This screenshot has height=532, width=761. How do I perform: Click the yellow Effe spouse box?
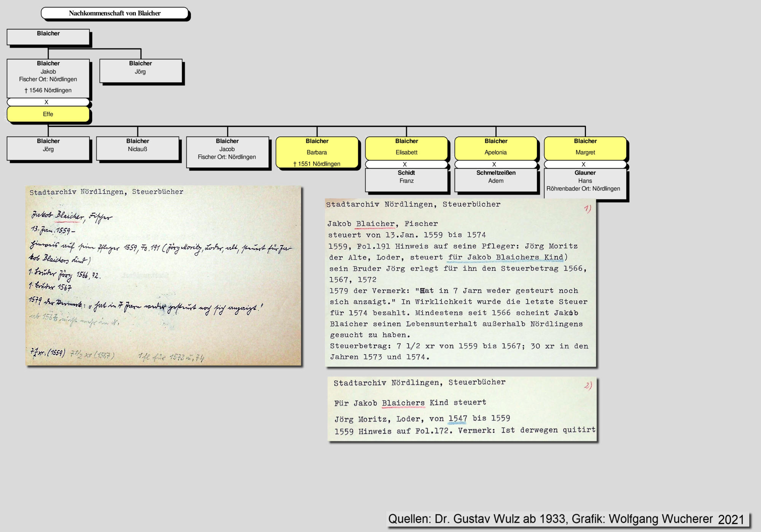pyautogui.click(x=48, y=114)
